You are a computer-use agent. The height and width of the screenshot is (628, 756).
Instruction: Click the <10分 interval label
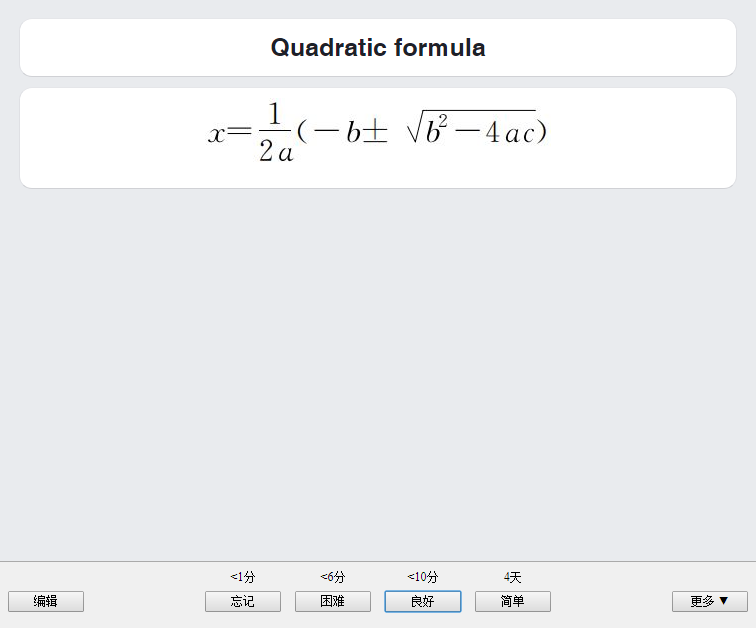click(423, 576)
